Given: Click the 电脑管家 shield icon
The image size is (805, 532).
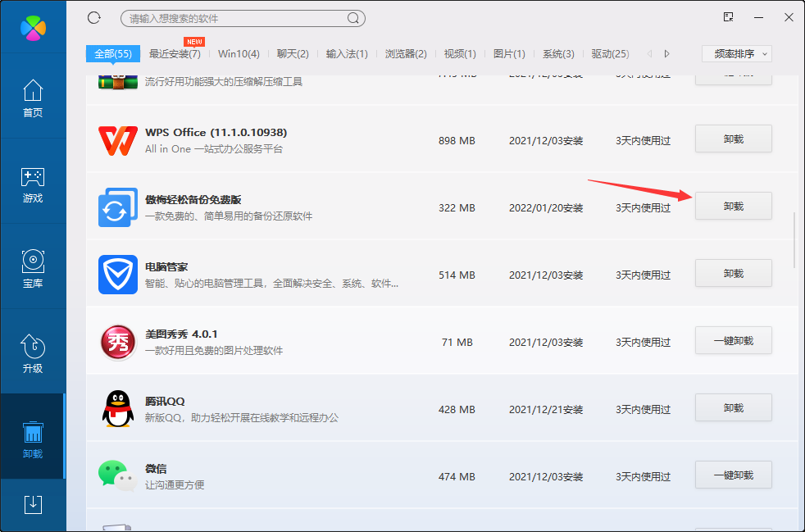Looking at the screenshot, I should coord(117,275).
